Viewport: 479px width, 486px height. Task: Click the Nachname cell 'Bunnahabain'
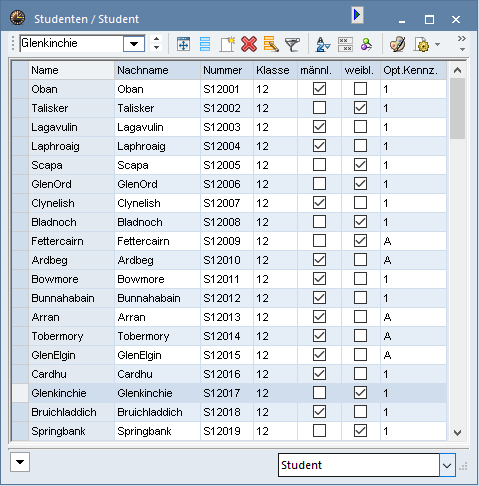157,298
